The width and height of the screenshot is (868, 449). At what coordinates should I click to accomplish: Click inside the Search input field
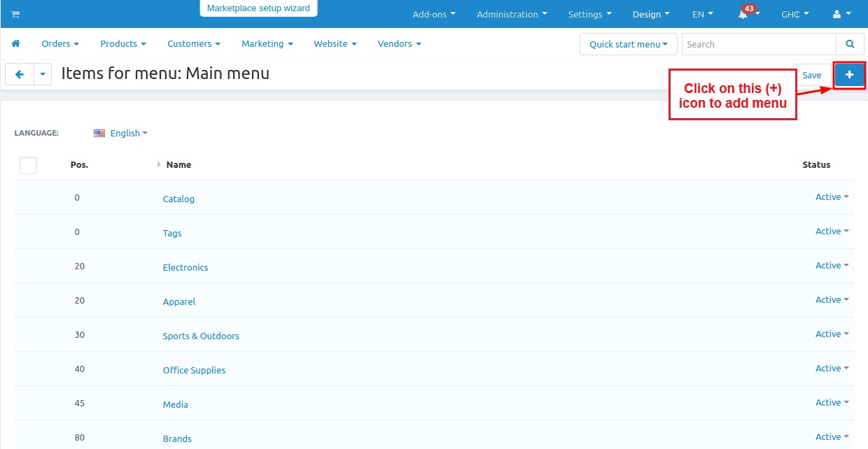[x=758, y=44]
